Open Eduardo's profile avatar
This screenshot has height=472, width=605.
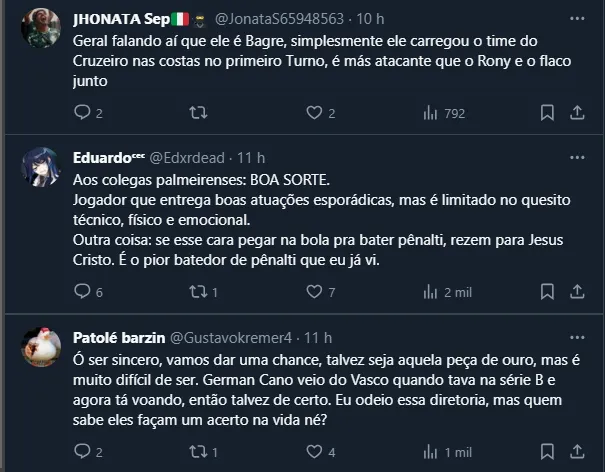41,167
